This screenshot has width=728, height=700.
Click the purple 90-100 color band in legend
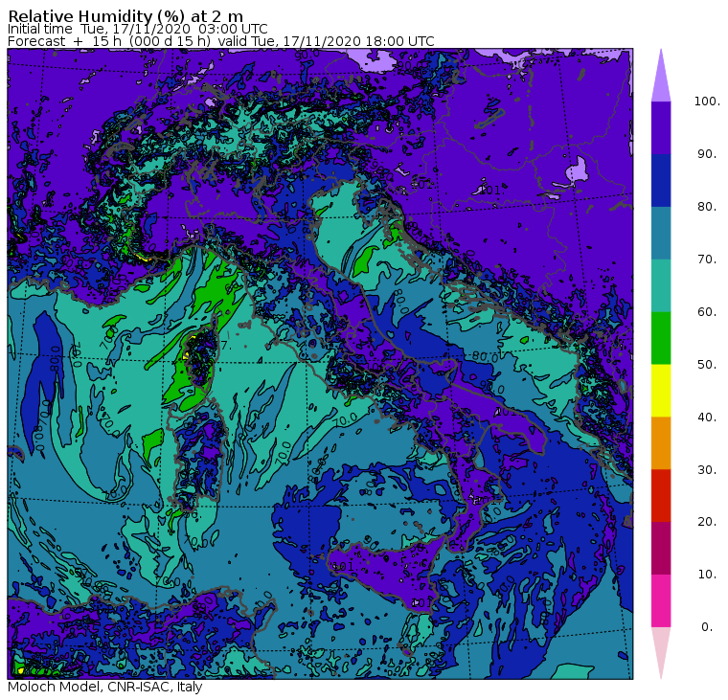(661, 127)
